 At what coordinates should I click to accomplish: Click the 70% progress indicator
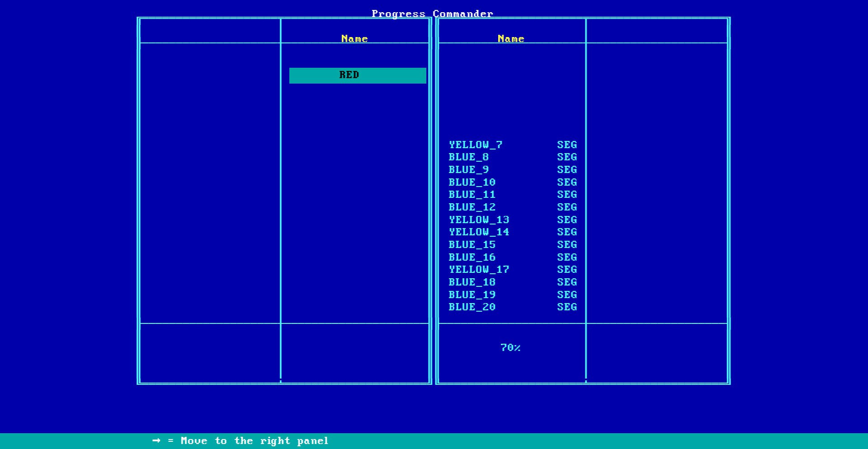(x=510, y=348)
